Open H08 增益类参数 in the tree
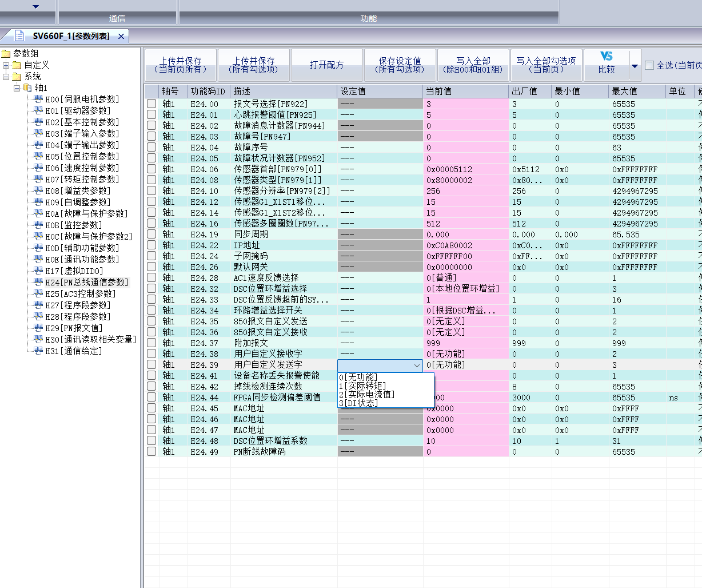This screenshot has height=588, width=702. [78, 190]
